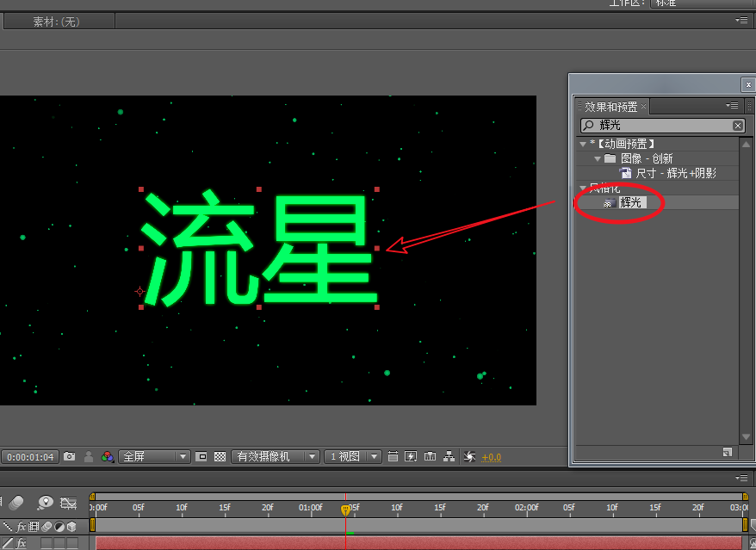The width and height of the screenshot is (756, 550).
Task: Click the anchor point crosshair near 流
Action: [x=139, y=291]
